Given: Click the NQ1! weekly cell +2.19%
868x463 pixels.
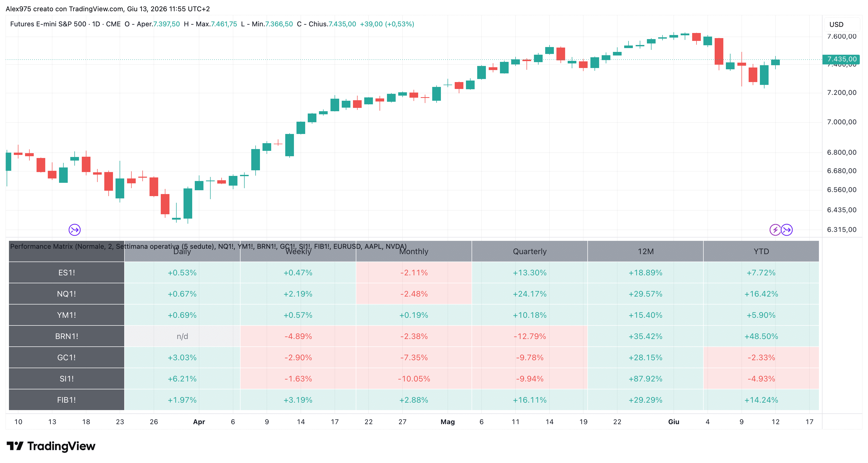Looking at the screenshot, I should (x=298, y=294).
